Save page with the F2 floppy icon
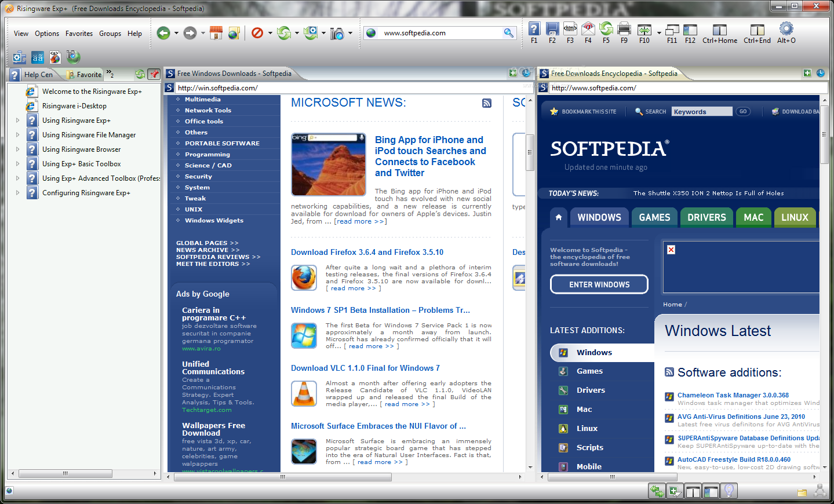Viewport: 834px width, 504px height. click(552, 28)
